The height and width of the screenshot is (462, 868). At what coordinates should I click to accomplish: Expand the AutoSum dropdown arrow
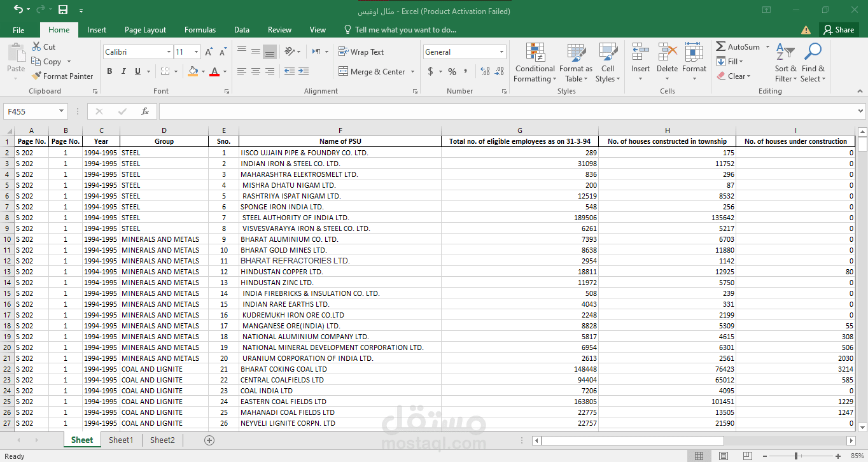(767, 46)
